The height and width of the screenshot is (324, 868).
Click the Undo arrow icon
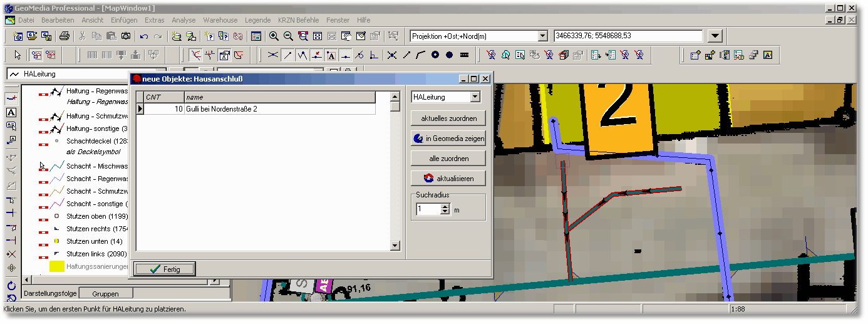point(144,36)
